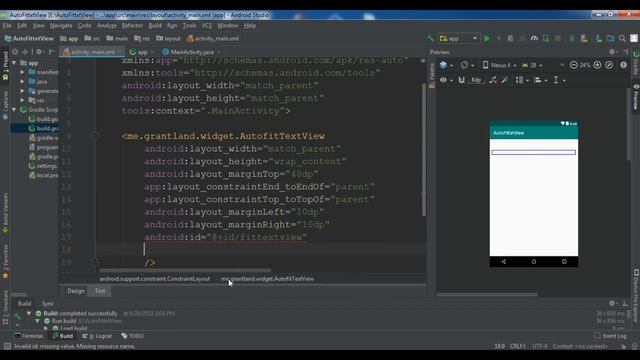Open Build panel settings gear icon
The width and height of the screenshot is (640, 360).
tap(612, 303)
